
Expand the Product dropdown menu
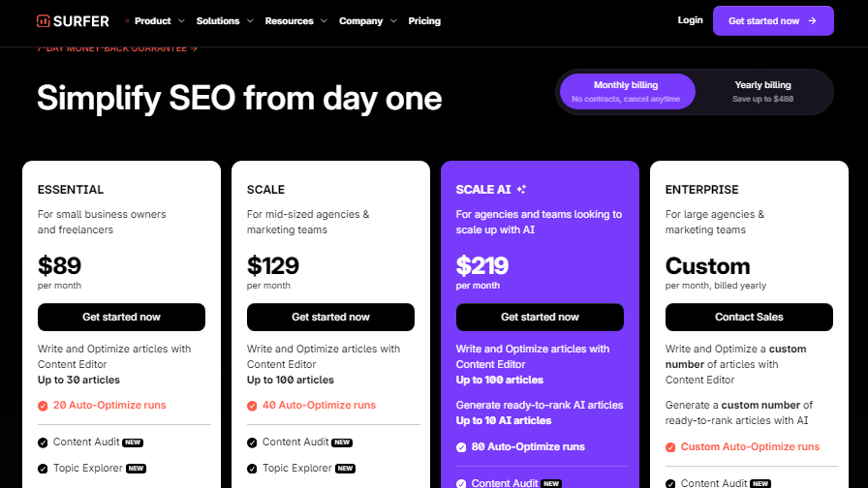coord(159,21)
